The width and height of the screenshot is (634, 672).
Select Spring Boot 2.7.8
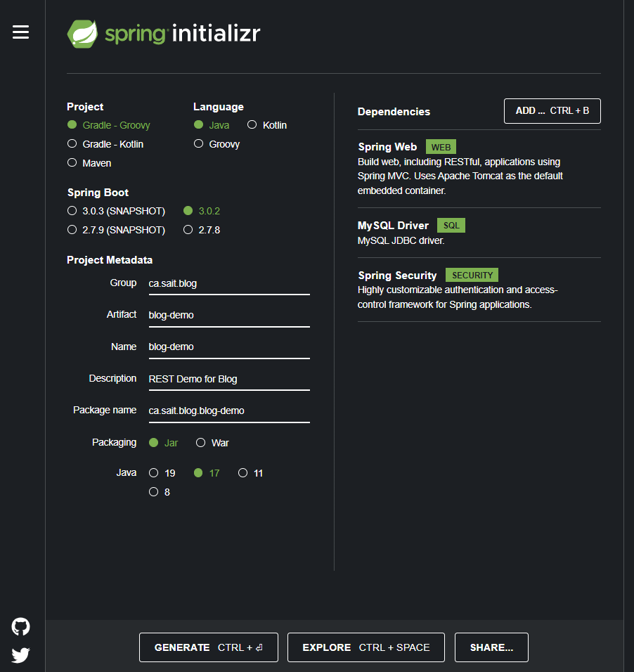202,230
